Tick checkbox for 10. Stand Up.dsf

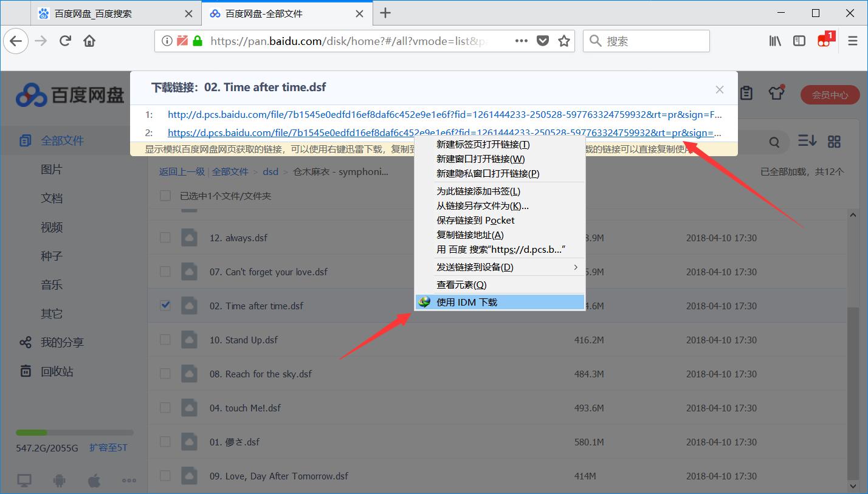[165, 340]
